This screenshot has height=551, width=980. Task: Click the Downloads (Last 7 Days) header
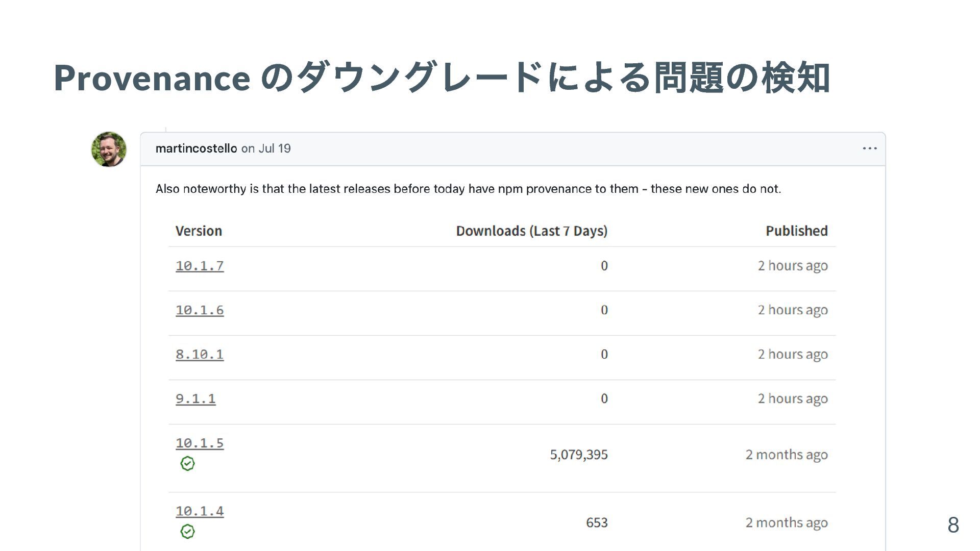pos(531,231)
